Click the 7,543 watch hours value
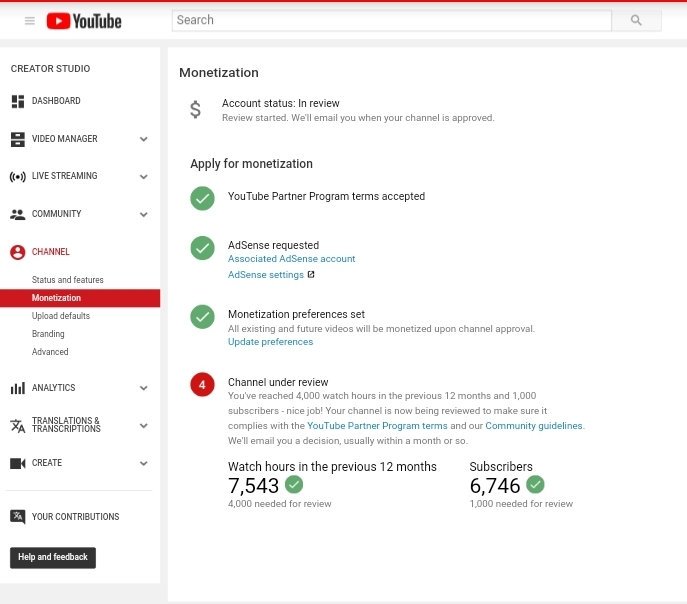The image size is (687, 604). tap(253, 485)
